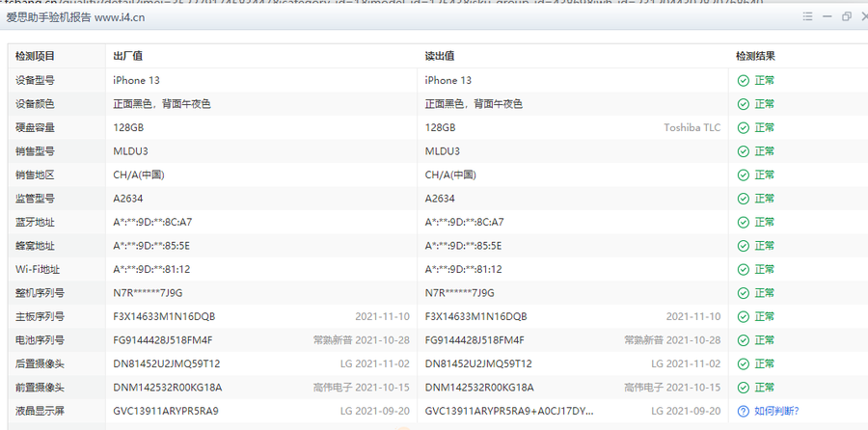Viewport: 868px width, 430px height.
Task: Restore the report window size
Action: tap(846, 16)
